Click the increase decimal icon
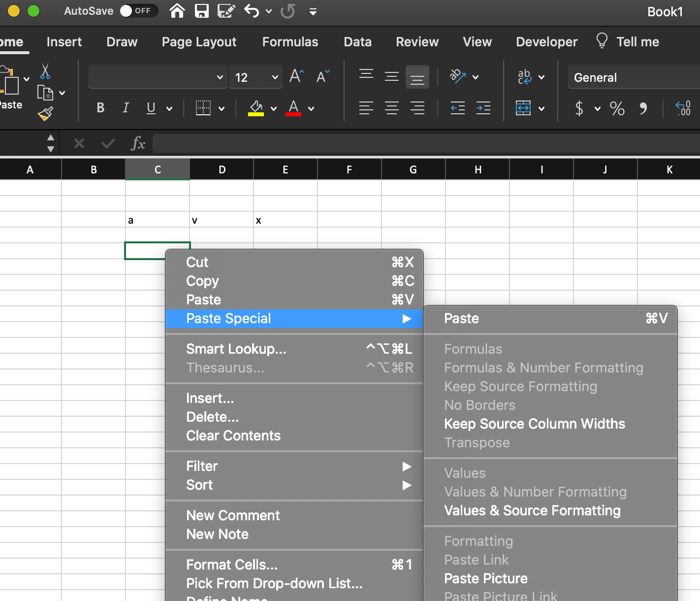 pyautogui.click(x=683, y=108)
